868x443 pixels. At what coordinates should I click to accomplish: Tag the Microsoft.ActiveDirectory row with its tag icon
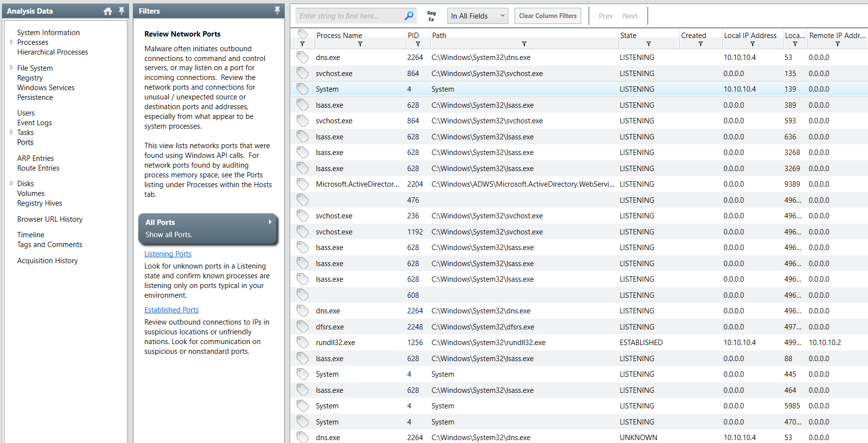pos(303,184)
